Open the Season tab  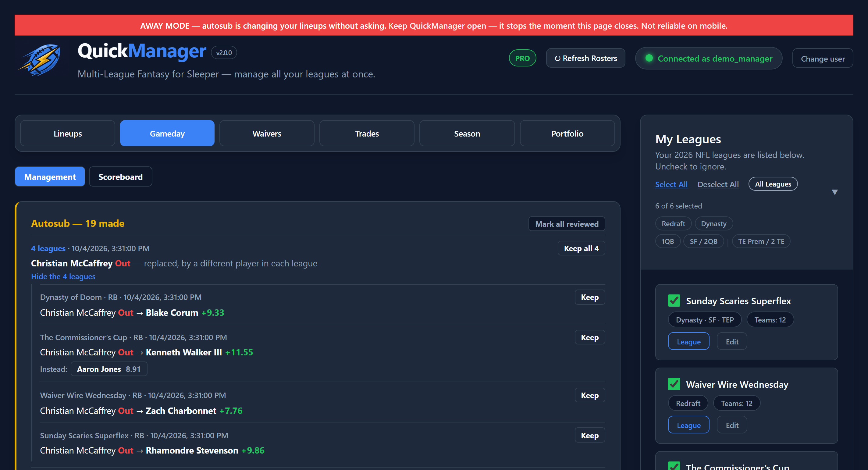coord(467,134)
